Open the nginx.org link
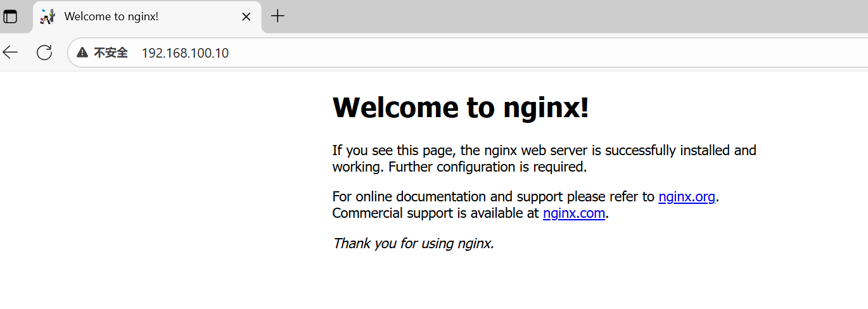Screen dimensions: 868x309 pyautogui.click(x=687, y=196)
